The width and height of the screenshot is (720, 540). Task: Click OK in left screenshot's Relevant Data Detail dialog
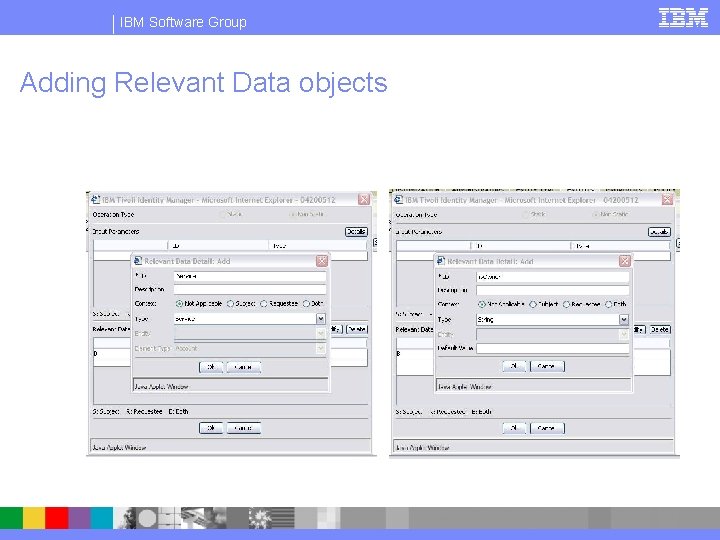coord(211,367)
